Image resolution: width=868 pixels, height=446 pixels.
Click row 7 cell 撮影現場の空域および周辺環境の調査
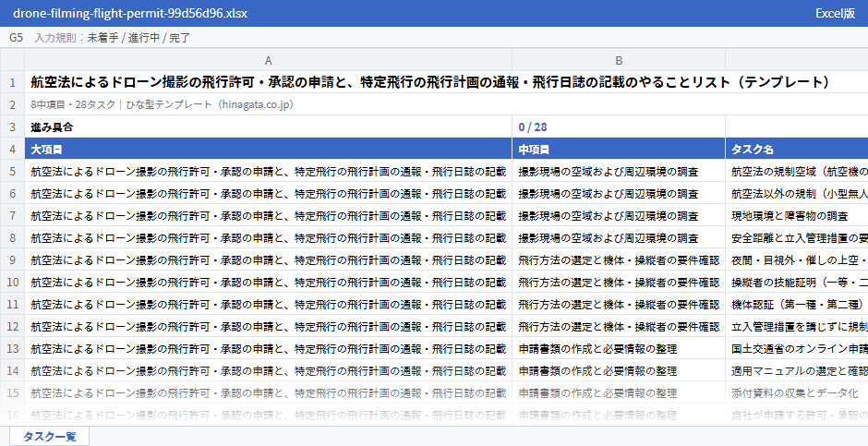(x=619, y=215)
